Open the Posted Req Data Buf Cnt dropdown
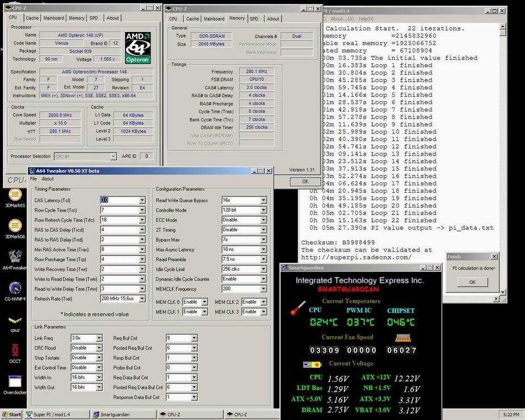Screen dimensions: 525x420 pos(194,387)
